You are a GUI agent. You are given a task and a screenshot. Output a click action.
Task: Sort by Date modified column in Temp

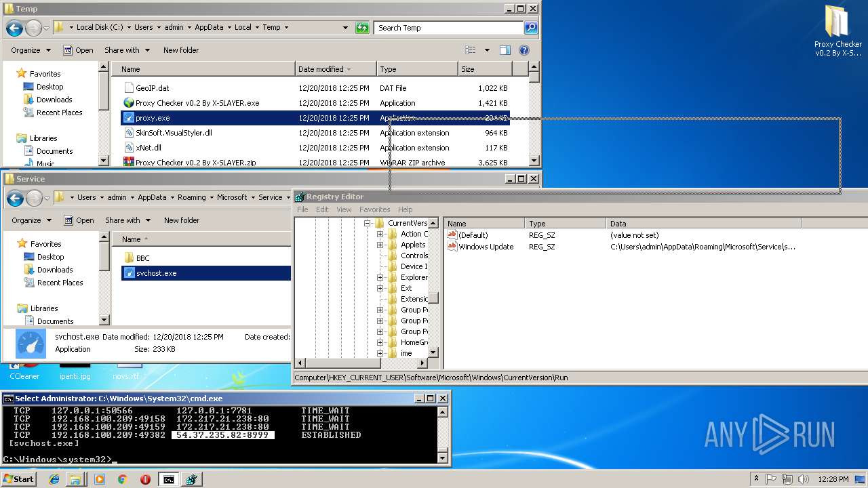(336, 69)
